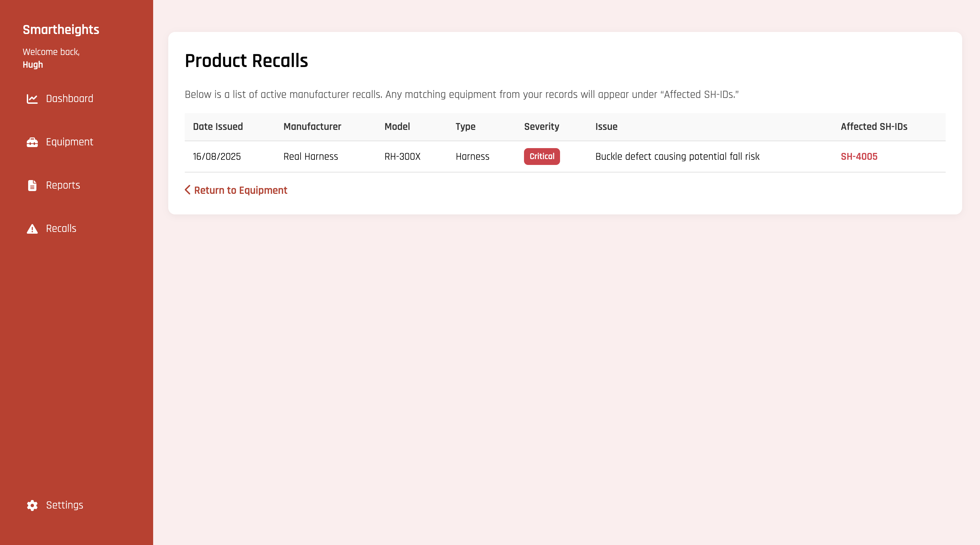Viewport: 980px width, 545px height.
Task: Open affected equipment SH-4005 link
Action: pyautogui.click(x=859, y=156)
